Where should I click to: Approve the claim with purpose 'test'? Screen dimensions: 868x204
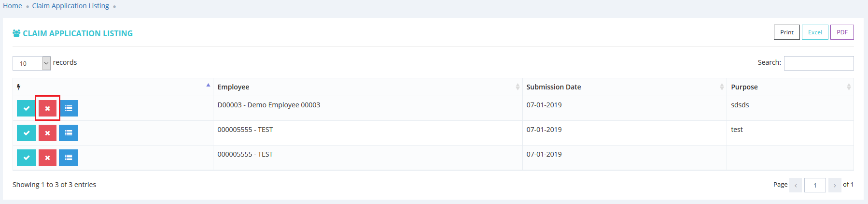pyautogui.click(x=27, y=133)
